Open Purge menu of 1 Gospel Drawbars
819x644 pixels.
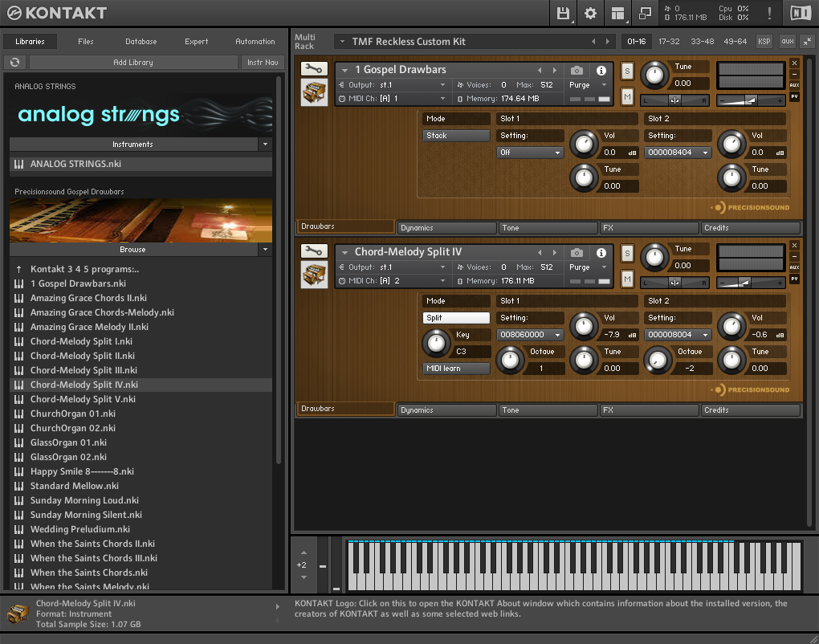(x=588, y=84)
